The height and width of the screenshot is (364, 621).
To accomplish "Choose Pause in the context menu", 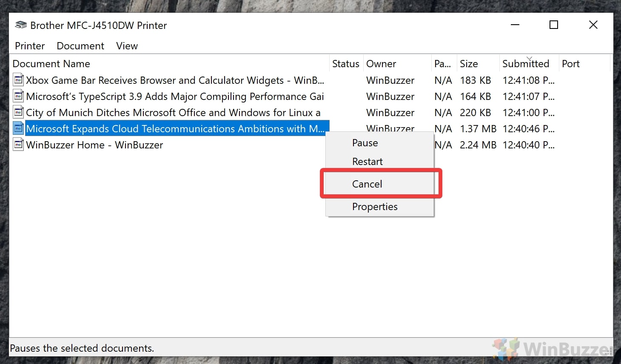I will [x=380, y=143].
